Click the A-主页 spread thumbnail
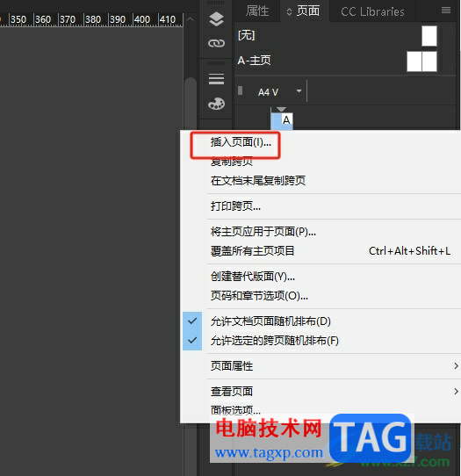 [x=421, y=61]
